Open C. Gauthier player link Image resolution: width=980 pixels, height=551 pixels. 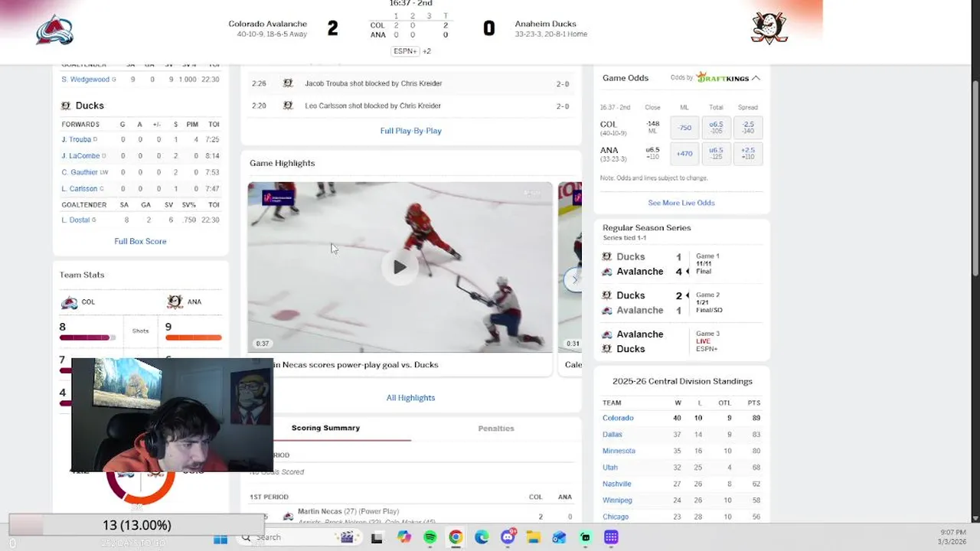coord(80,172)
